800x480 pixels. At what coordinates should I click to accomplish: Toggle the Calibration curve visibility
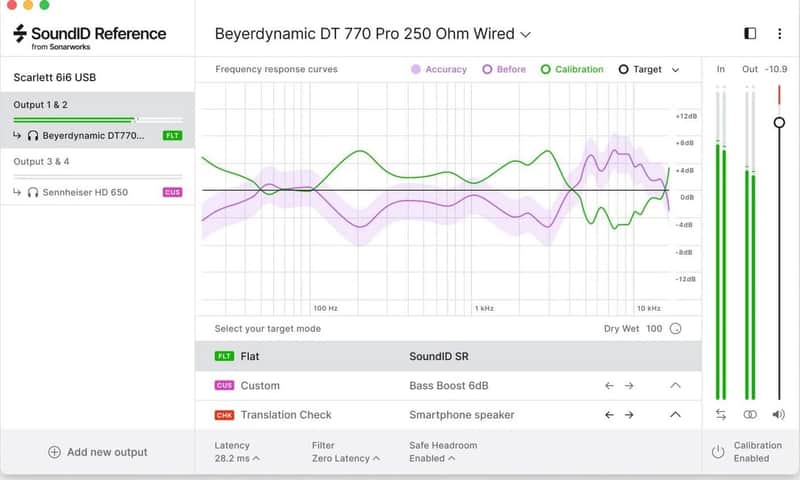click(572, 69)
